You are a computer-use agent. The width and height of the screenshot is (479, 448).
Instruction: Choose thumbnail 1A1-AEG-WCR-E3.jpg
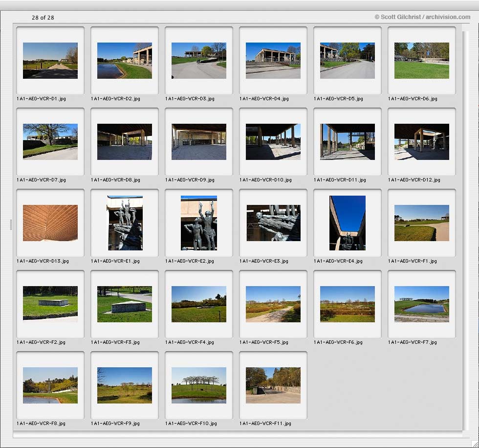click(x=273, y=223)
